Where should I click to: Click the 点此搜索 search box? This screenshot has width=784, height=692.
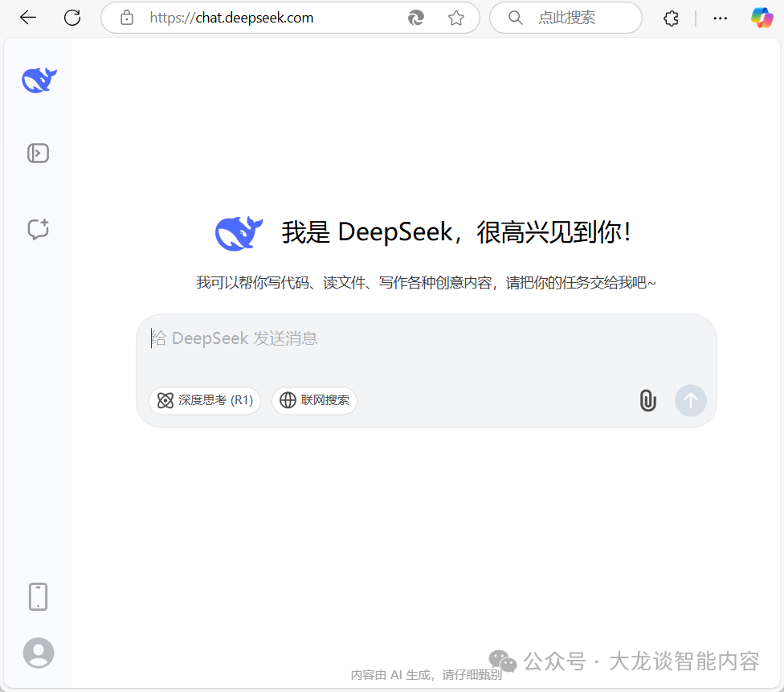tap(566, 18)
